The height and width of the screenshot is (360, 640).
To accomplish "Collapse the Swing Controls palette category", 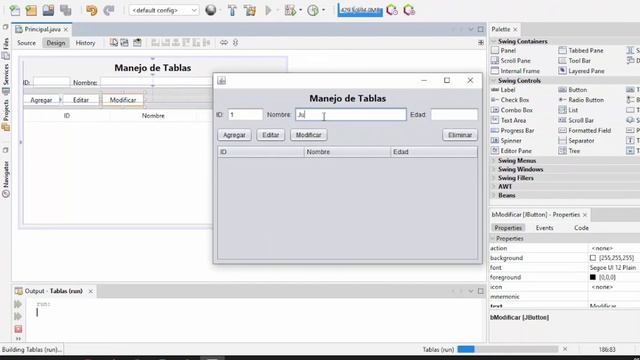I will [493, 81].
